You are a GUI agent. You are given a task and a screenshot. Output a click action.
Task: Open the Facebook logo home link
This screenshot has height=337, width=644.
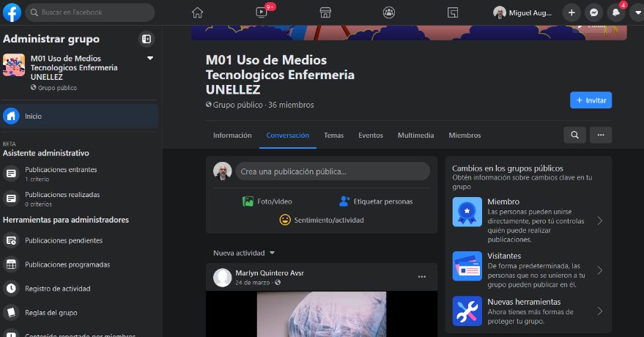(x=12, y=12)
